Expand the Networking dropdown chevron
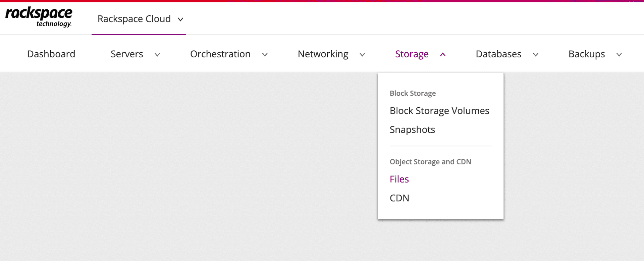 pyautogui.click(x=362, y=55)
